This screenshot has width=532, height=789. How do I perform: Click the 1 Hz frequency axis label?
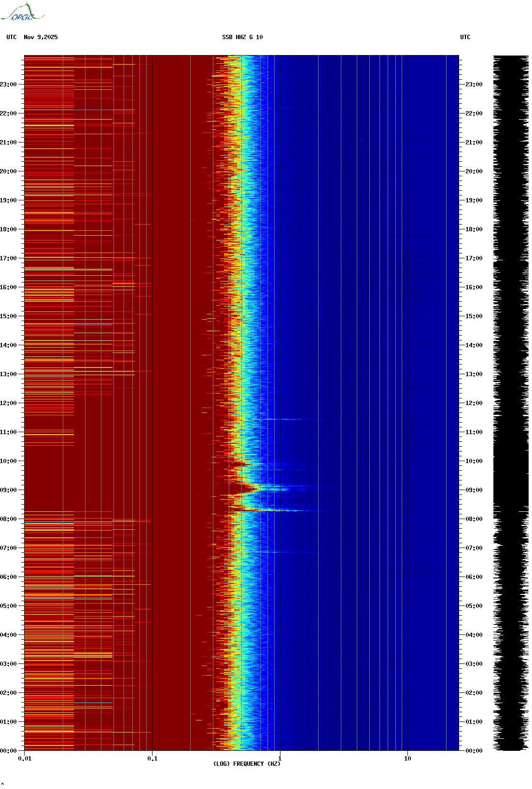280,759
